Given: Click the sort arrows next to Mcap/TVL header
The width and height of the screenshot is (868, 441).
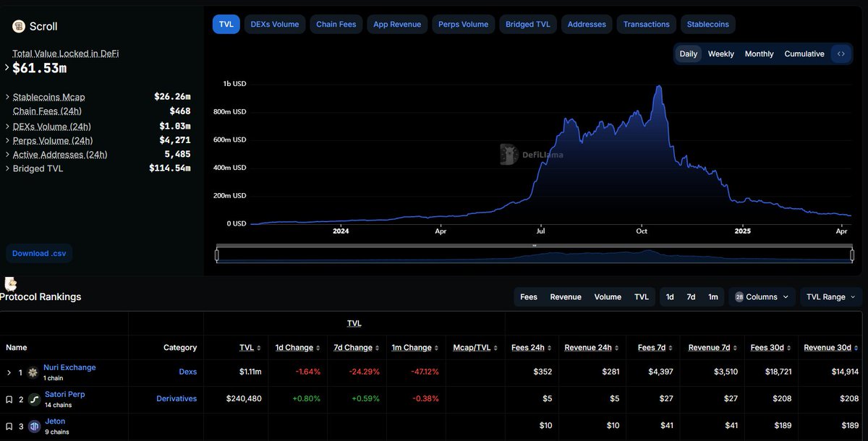Looking at the screenshot, I should pos(496,348).
